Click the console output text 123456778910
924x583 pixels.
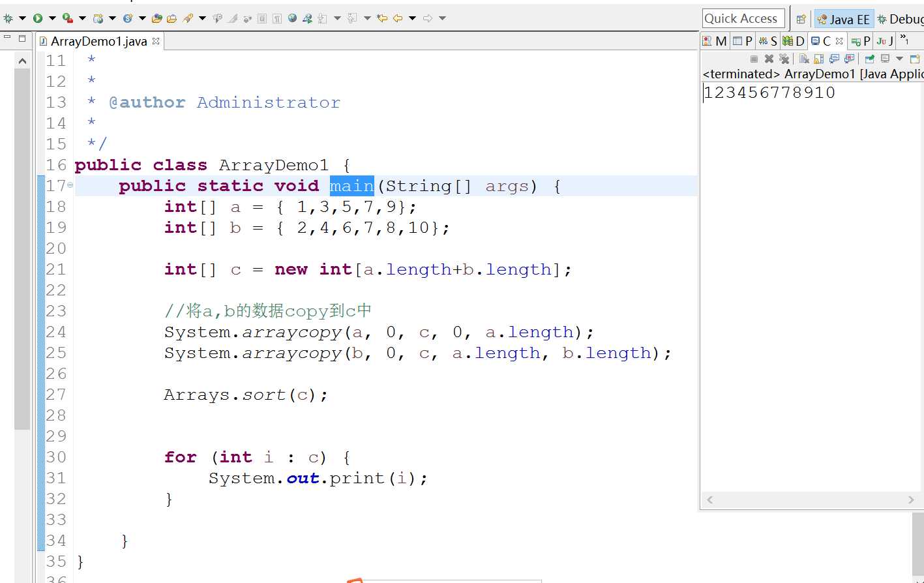pyautogui.click(x=769, y=92)
